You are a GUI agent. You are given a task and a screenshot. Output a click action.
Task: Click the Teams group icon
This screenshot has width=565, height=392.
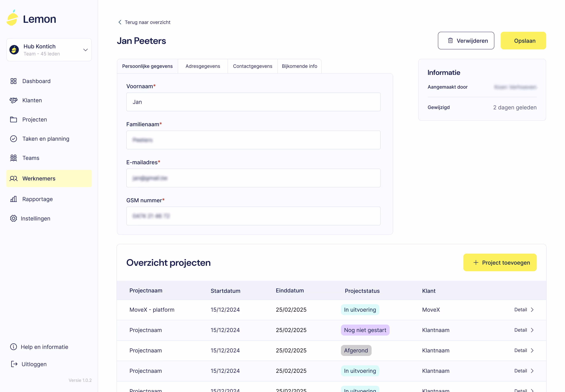pyautogui.click(x=14, y=158)
